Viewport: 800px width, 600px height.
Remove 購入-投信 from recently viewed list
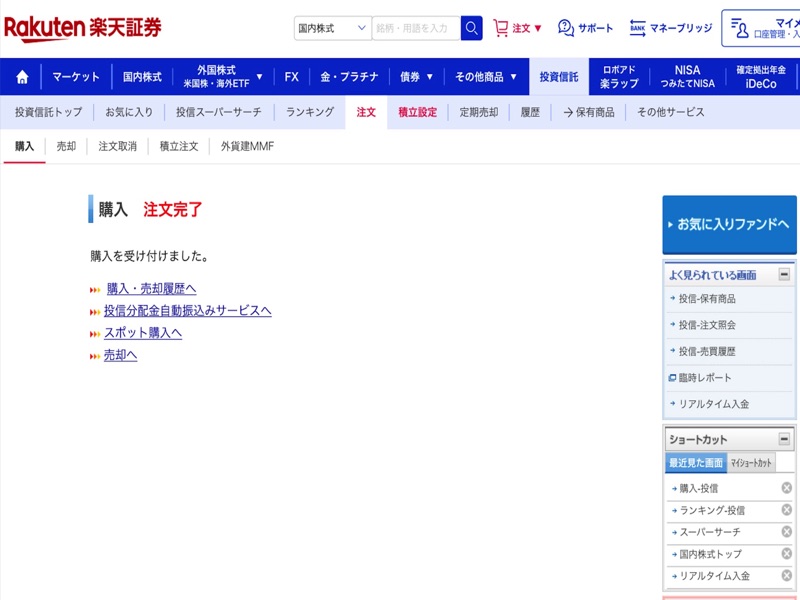click(x=786, y=488)
